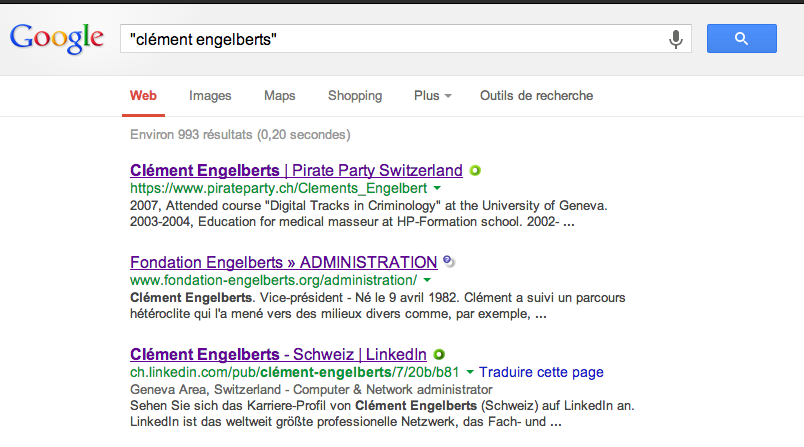
Task: Click Traduire cette page link
Action: tap(541, 372)
